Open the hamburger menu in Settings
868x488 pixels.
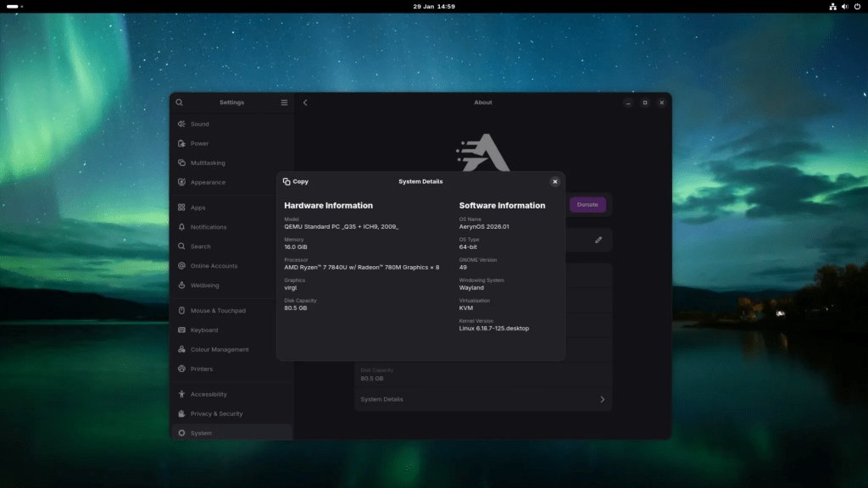tap(284, 102)
